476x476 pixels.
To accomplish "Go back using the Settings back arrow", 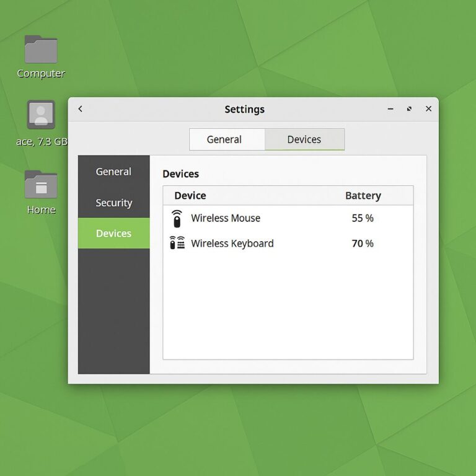I will coord(81,108).
